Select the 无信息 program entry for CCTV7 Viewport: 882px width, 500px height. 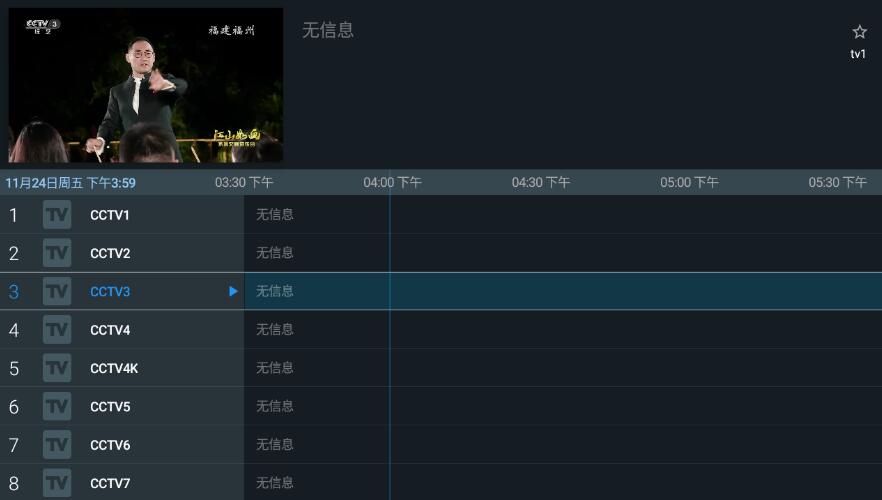click(x=275, y=483)
